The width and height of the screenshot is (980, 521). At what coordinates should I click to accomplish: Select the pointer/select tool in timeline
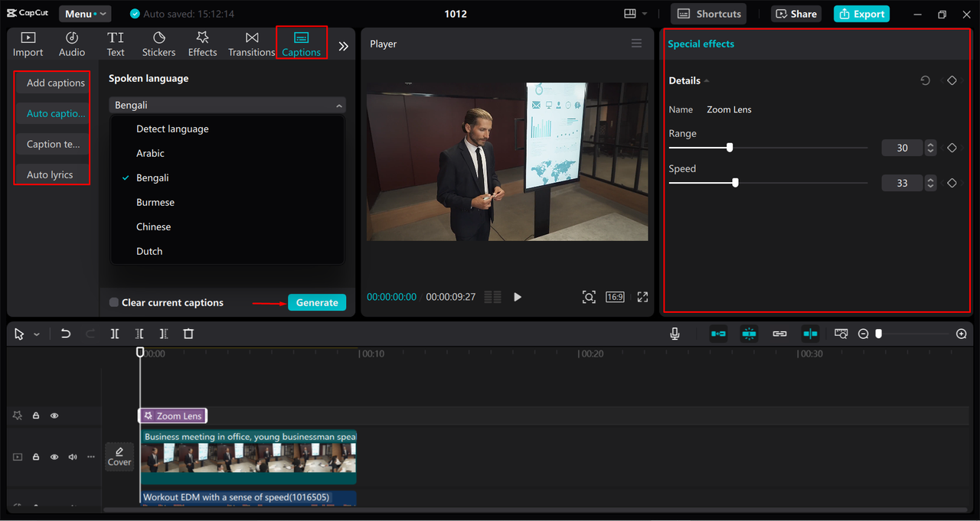(x=19, y=334)
